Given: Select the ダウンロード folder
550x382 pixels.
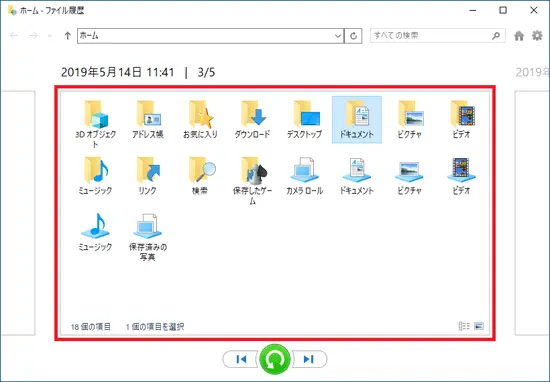Looking at the screenshot, I should coord(252,119).
